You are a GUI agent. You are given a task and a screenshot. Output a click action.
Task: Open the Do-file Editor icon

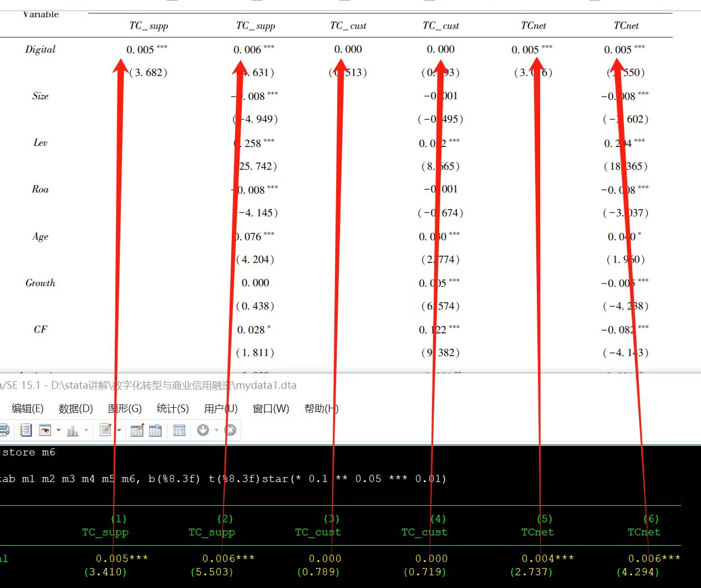tap(105, 430)
